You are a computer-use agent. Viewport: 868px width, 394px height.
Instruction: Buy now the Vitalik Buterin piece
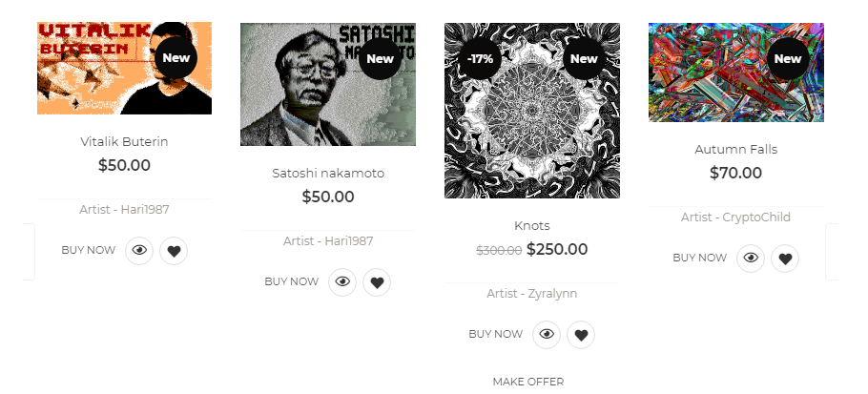click(x=89, y=250)
